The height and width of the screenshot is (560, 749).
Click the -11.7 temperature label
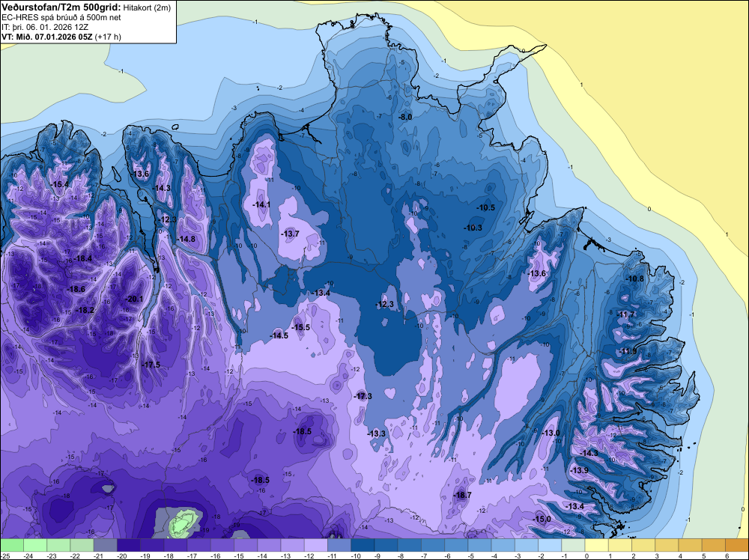point(625,314)
